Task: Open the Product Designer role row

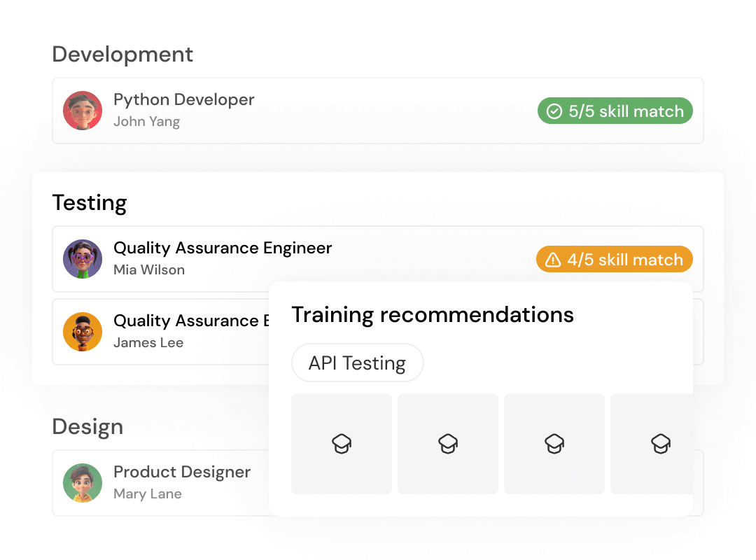Action: tap(175, 483)
